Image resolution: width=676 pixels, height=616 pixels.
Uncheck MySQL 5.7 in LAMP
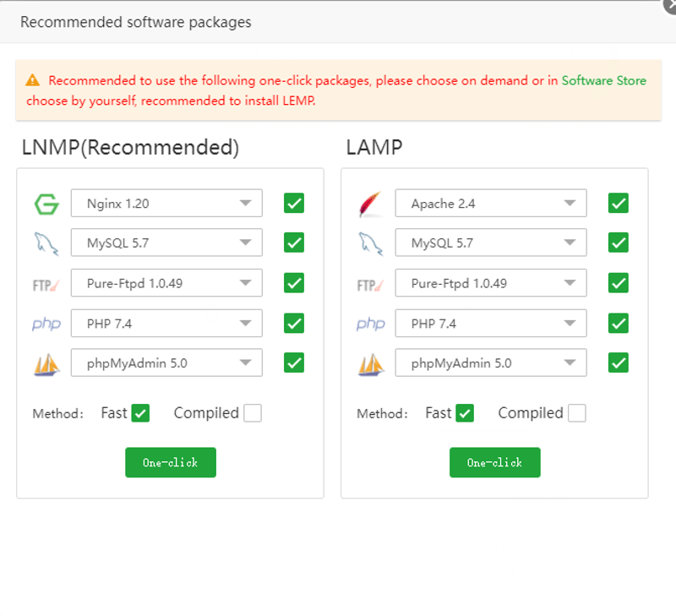[619, 243]
